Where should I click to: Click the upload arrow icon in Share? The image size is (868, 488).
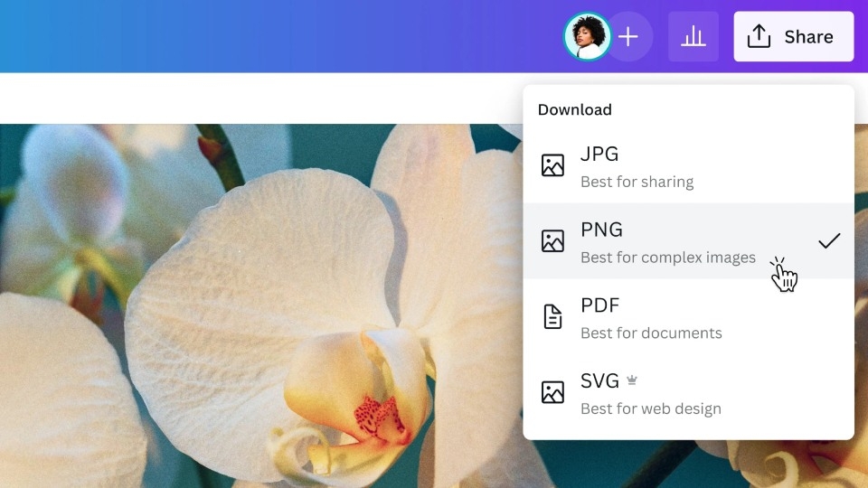point(759,36)
